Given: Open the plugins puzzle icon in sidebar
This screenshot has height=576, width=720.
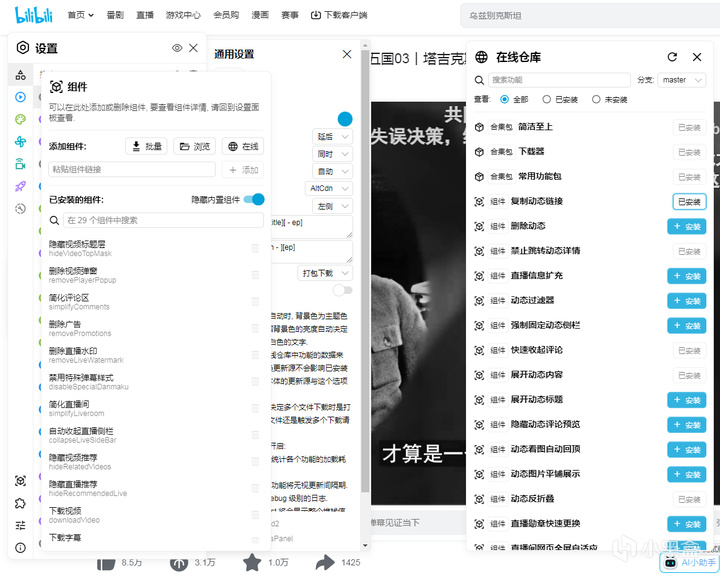Looking at the screenshot, I should 20,503.
